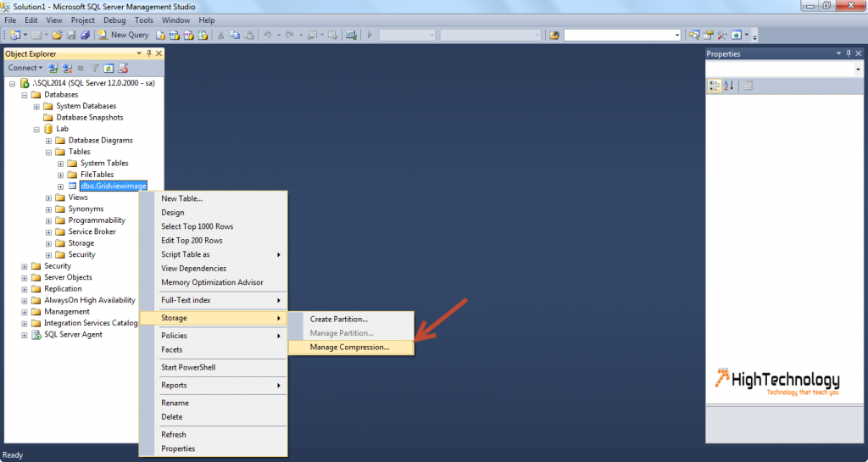The width and height of the screenshot is (868, 462).
Task: Expand the dbo.Gridviewimage table node
Action: (61, 186)
